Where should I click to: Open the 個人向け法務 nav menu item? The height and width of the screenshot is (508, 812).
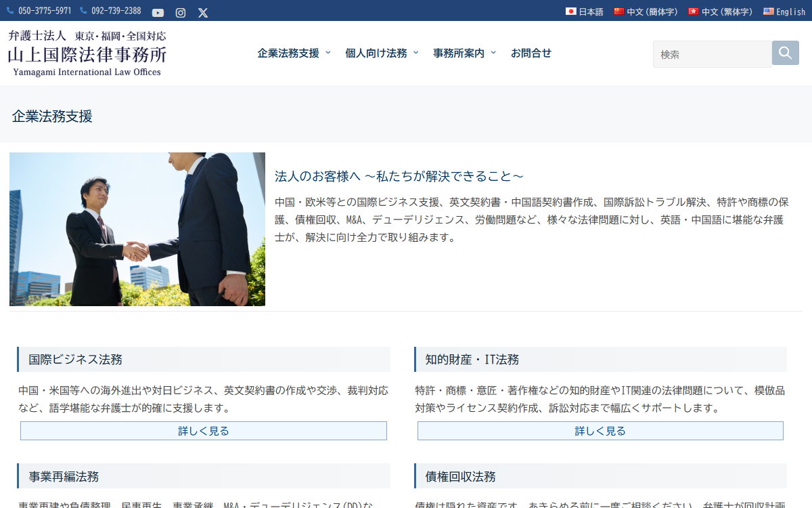376,53
